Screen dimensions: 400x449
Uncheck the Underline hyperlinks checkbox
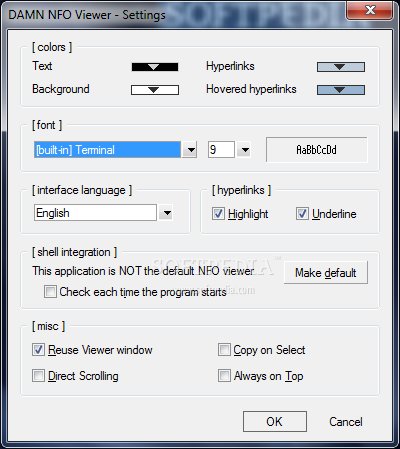pos(302,214)
